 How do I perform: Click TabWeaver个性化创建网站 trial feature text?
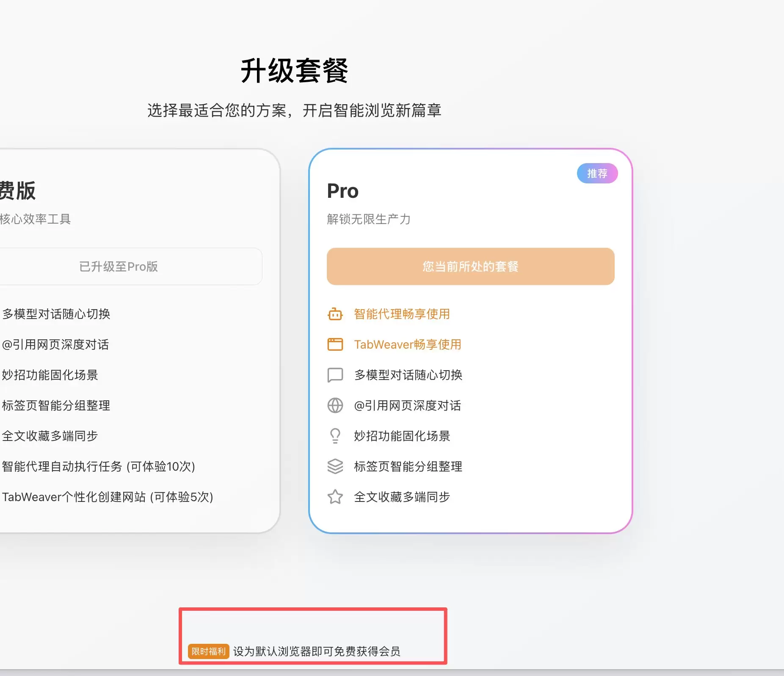pyautogui.click(x=107, y=497)
